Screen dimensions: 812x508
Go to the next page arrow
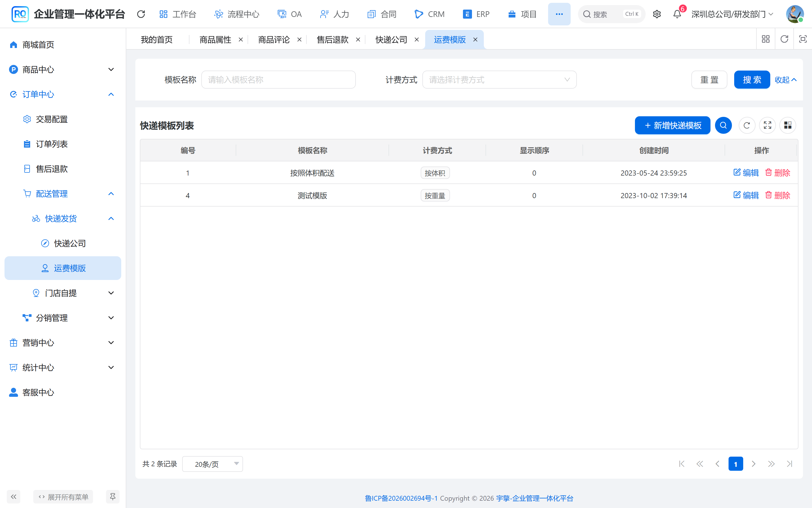click(754, 464)
